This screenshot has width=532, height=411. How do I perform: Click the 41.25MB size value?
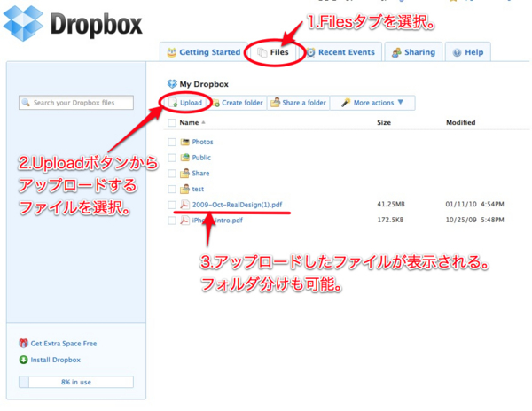[x=391, y=204]
